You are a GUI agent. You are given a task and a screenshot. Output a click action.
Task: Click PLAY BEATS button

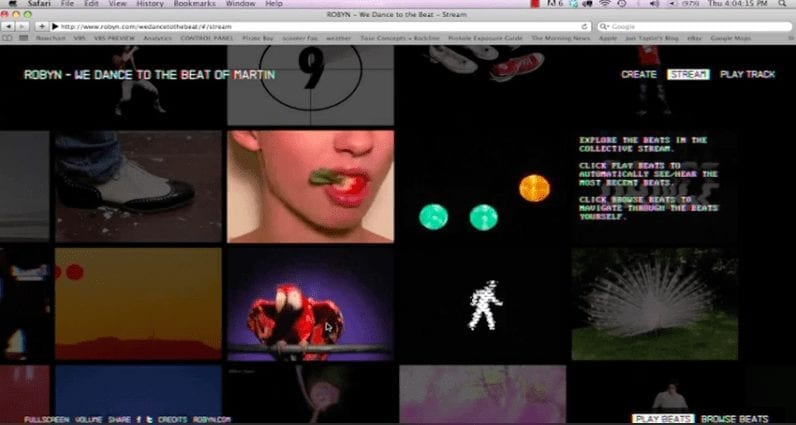[x=663, y=419]
